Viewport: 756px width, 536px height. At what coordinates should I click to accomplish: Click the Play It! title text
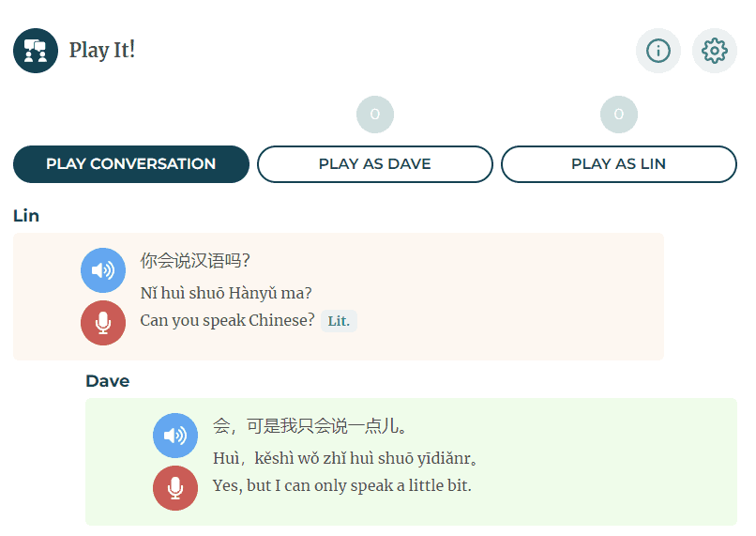coord(102,51)
